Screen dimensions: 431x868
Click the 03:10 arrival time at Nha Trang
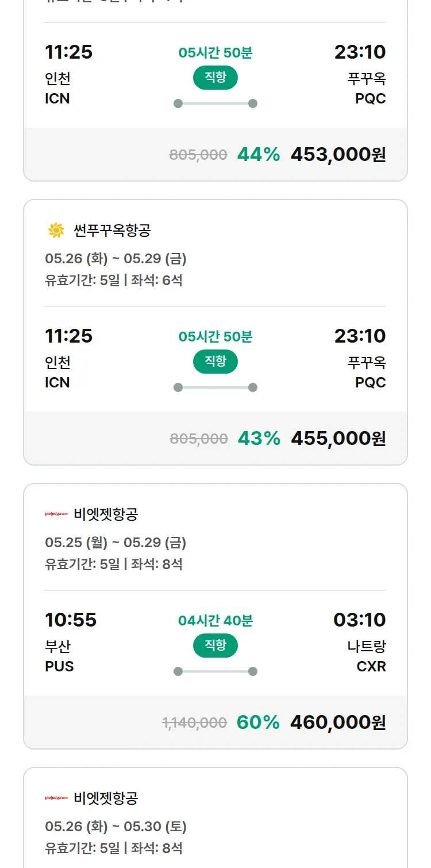point(360,620)
